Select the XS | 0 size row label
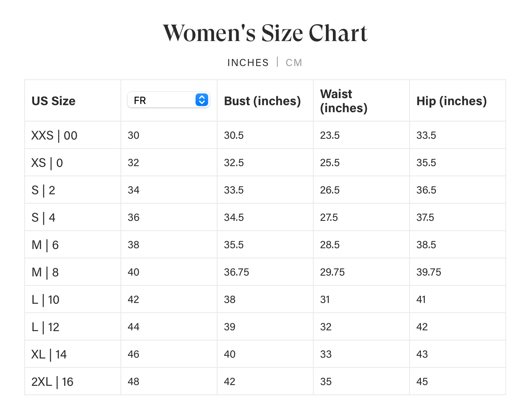The width and height of the screenshot is (532, 405). point(47,163)
